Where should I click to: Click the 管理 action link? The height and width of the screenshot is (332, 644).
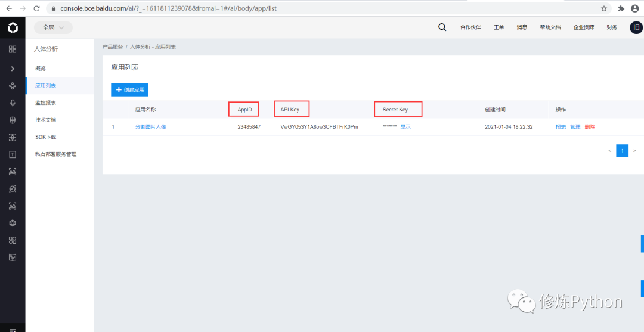[x=575, y=127]
